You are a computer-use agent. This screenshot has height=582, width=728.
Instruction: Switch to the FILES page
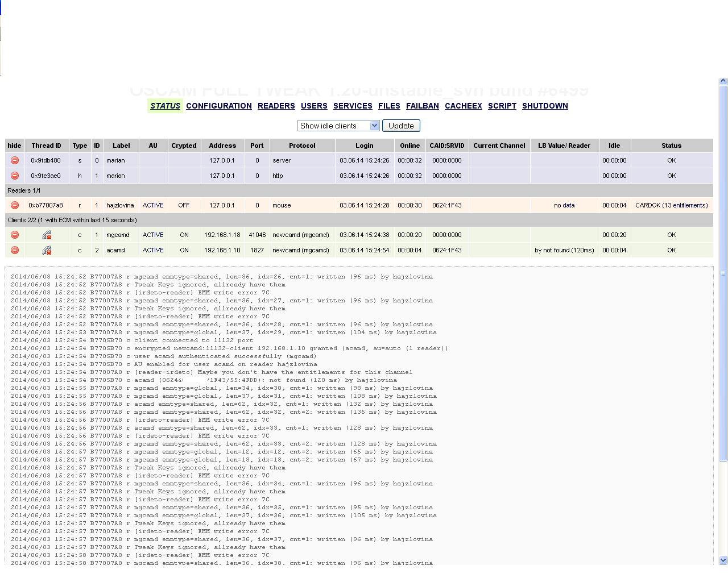(x=389, y=106)
